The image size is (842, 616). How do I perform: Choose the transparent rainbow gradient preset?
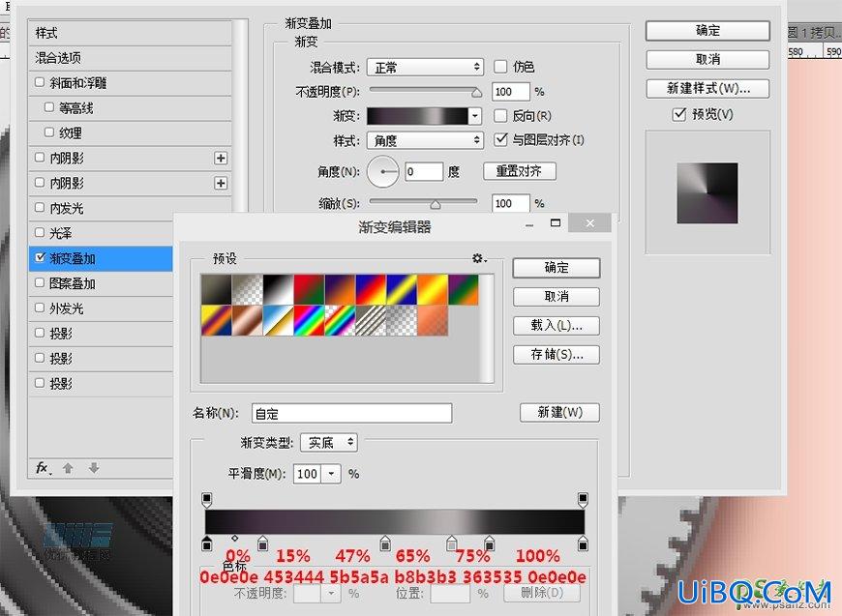[340, 320]
